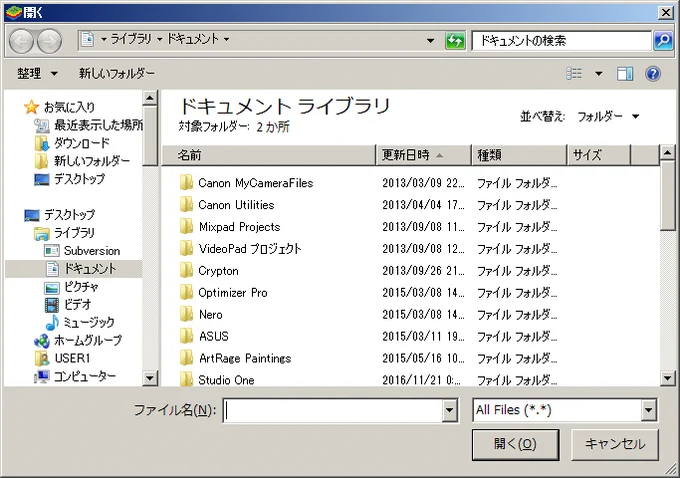The image size is (680, 478).
Task: Click the Nero folder icon
Action: (x=186, y=314)
